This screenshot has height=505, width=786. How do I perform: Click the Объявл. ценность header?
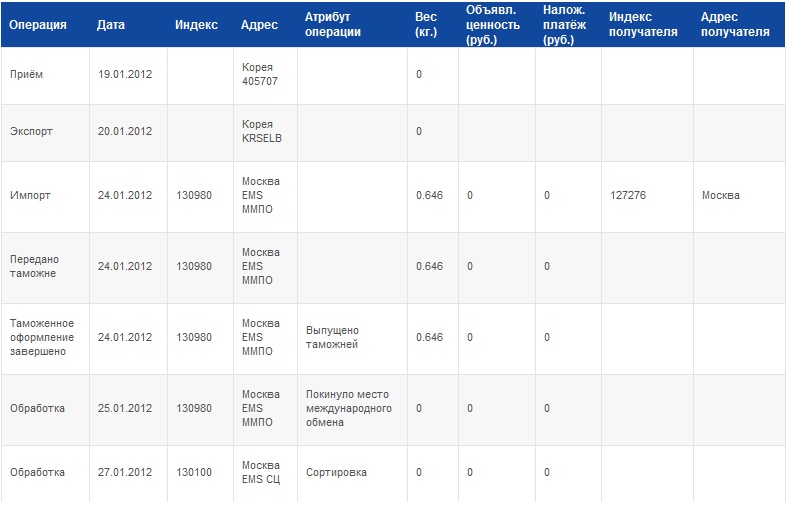(493, 25)
